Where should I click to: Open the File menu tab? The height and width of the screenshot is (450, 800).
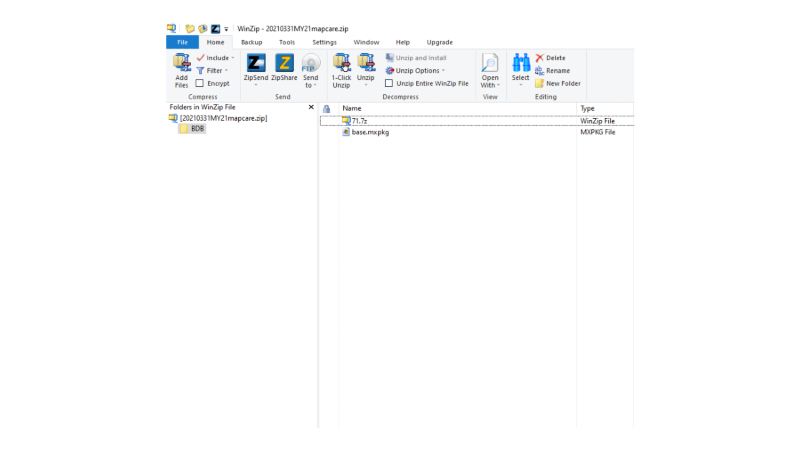tap(182, 42)
